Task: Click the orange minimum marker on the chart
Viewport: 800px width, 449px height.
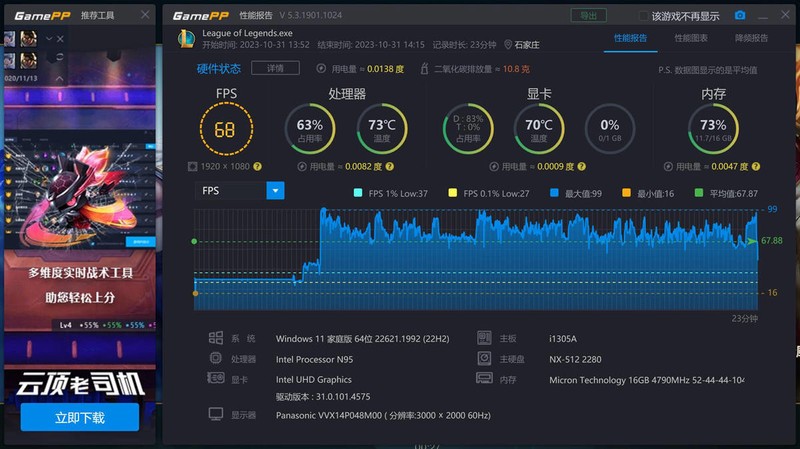Action: [195, 293]
